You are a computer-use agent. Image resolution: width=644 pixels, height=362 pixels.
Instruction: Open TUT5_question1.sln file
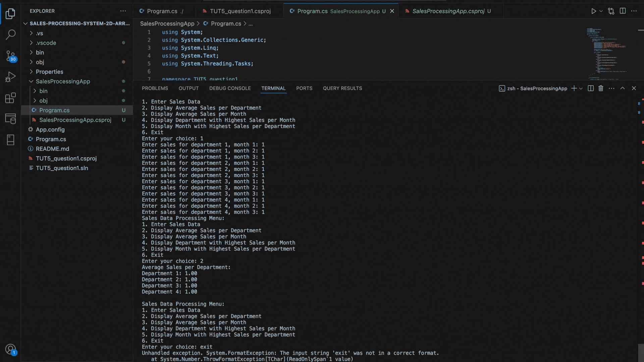click(77, 168)
